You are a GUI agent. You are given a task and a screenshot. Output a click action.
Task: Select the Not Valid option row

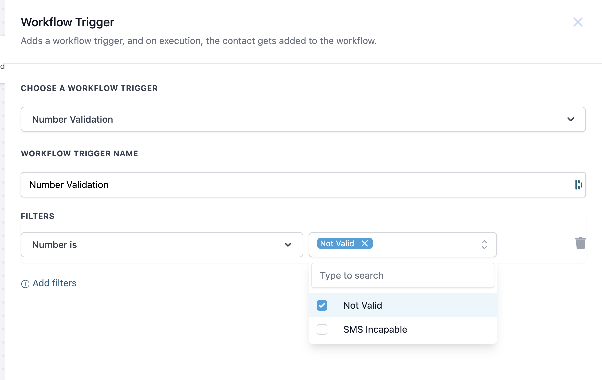[x=403, y=306]
